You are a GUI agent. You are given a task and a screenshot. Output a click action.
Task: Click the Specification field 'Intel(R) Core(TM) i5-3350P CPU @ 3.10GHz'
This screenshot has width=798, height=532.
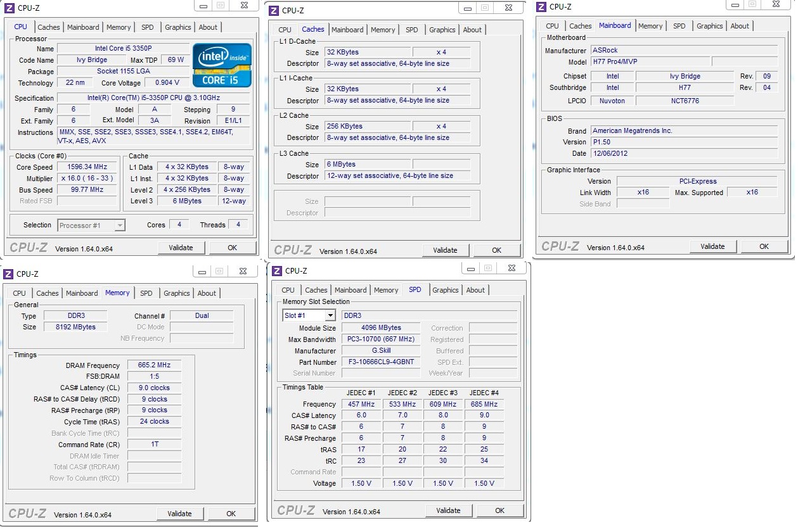pos(153,98)
